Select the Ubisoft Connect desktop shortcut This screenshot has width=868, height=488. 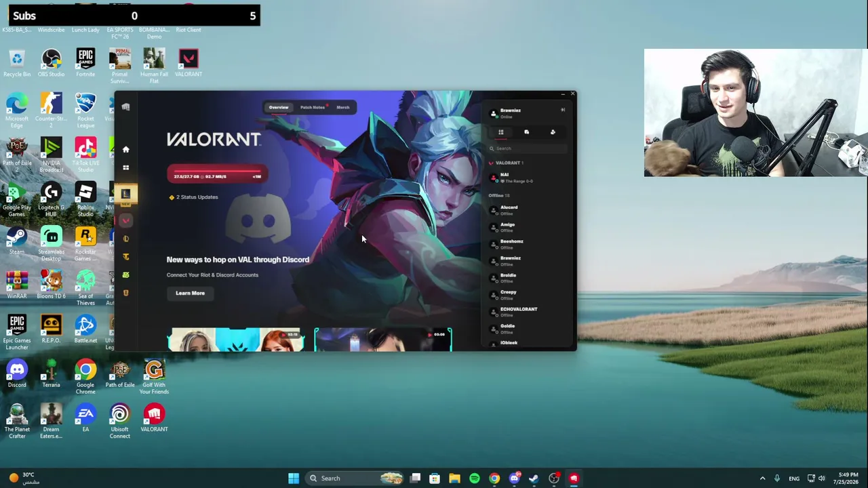click(119, 422)
